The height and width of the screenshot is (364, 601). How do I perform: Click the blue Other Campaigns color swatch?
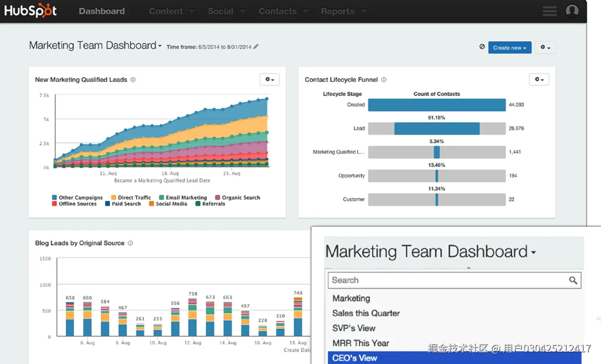[x=54, y=197]
